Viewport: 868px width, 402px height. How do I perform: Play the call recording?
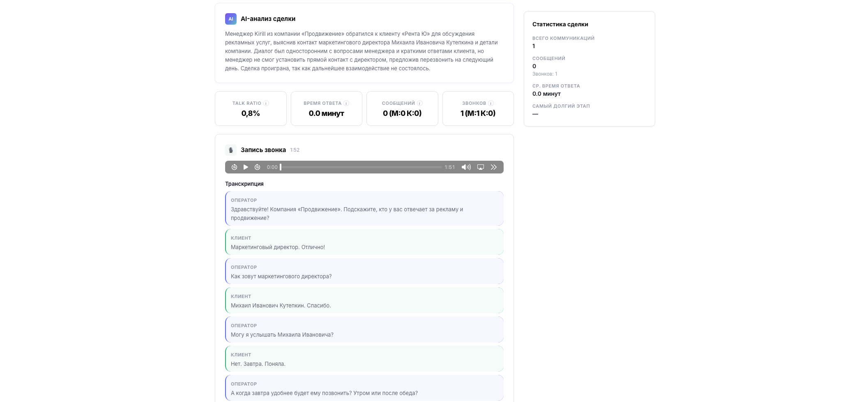tap(246, 167)
